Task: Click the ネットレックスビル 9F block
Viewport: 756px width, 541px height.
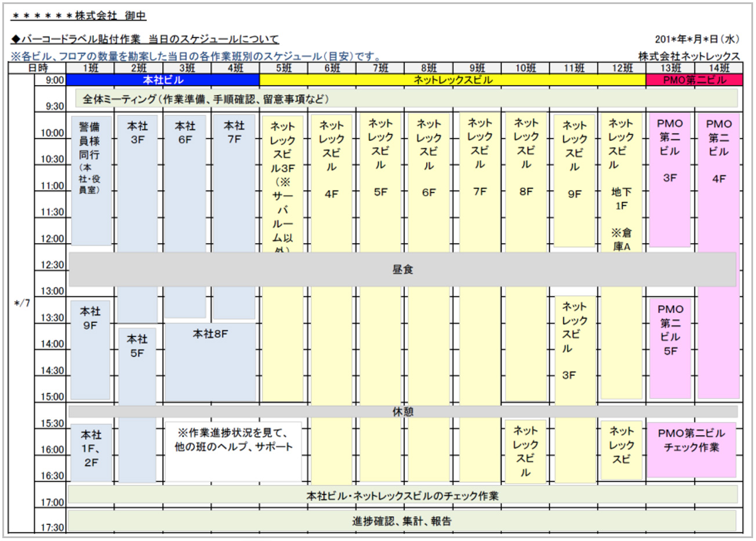Action: 575,181
